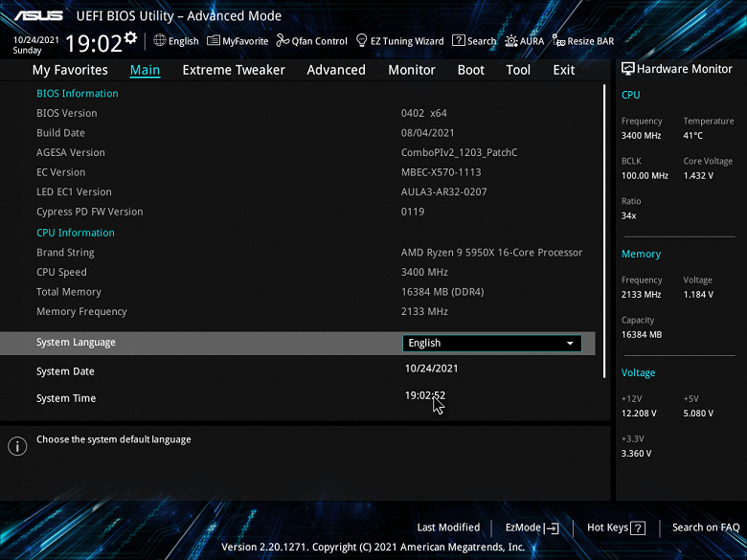
Task: Select the Exit tab
Action: coord(563,70)
